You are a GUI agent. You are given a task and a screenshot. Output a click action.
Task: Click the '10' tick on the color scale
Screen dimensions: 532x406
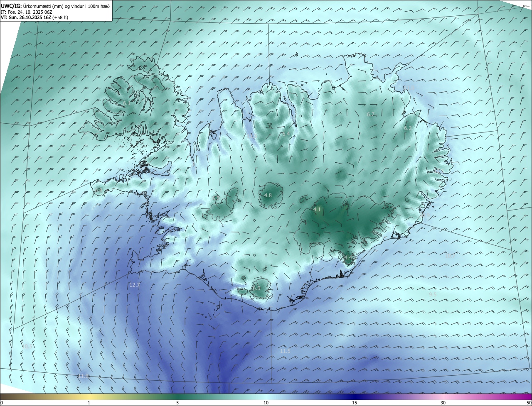click(266, 403)
